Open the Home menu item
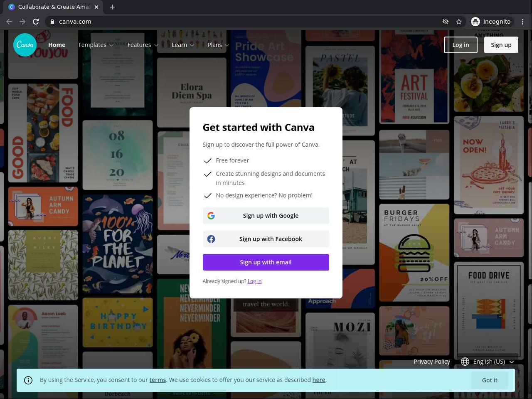The image size is (532, 399). [x=57, y=45]
